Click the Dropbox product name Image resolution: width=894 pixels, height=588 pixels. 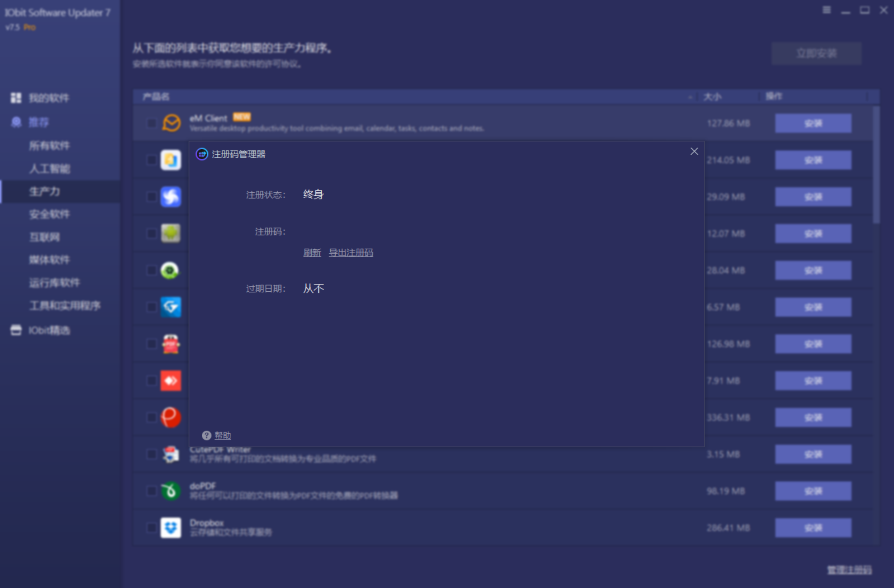coord(206,523)
